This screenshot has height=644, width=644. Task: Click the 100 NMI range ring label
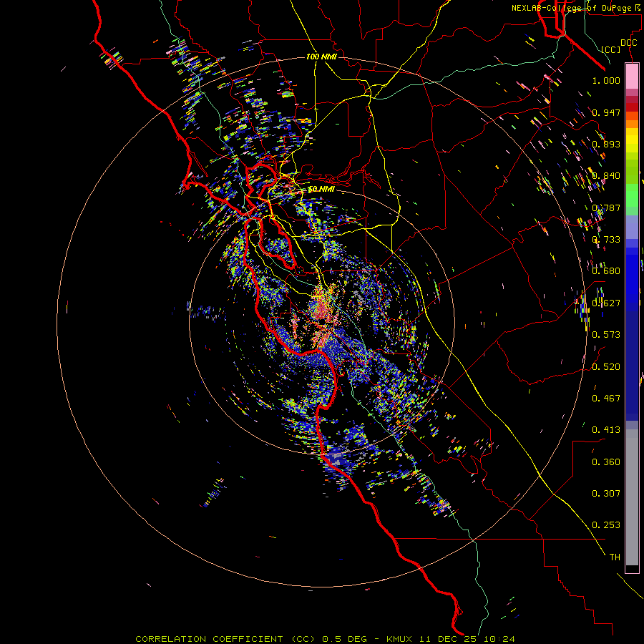(321, 57)
